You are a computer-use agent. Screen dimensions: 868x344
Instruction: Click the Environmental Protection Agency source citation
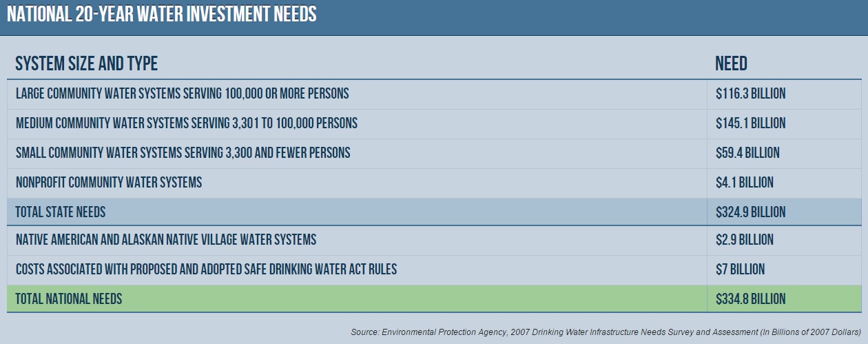click(x=606, y=332)
